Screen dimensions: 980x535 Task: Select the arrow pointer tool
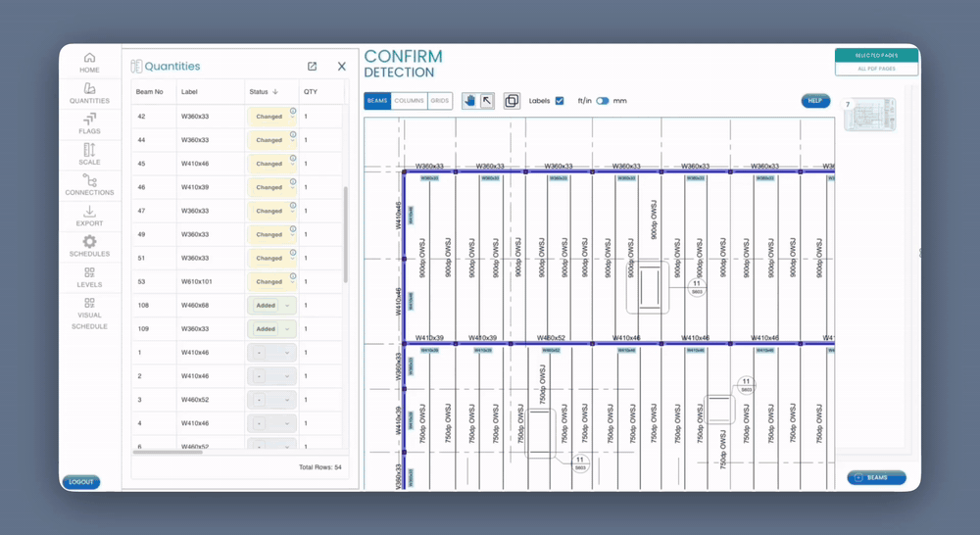click(x=487, y=101)
